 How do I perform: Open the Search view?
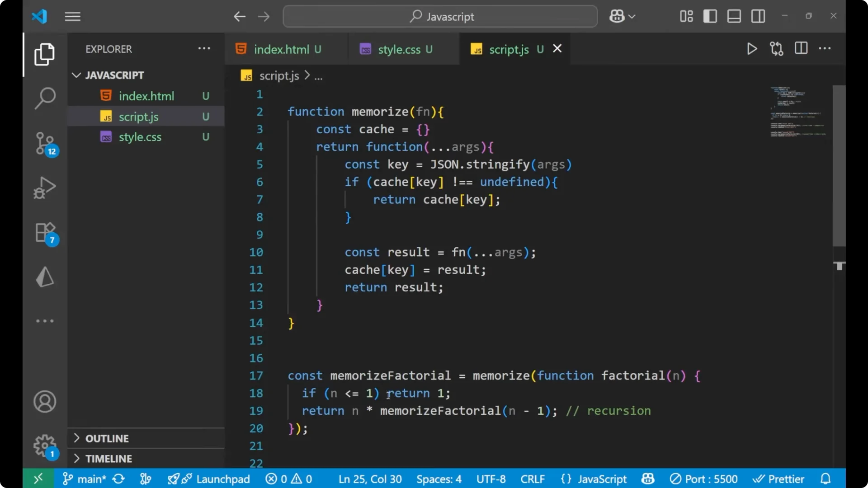pyautogui.click(x=44, y=97)
